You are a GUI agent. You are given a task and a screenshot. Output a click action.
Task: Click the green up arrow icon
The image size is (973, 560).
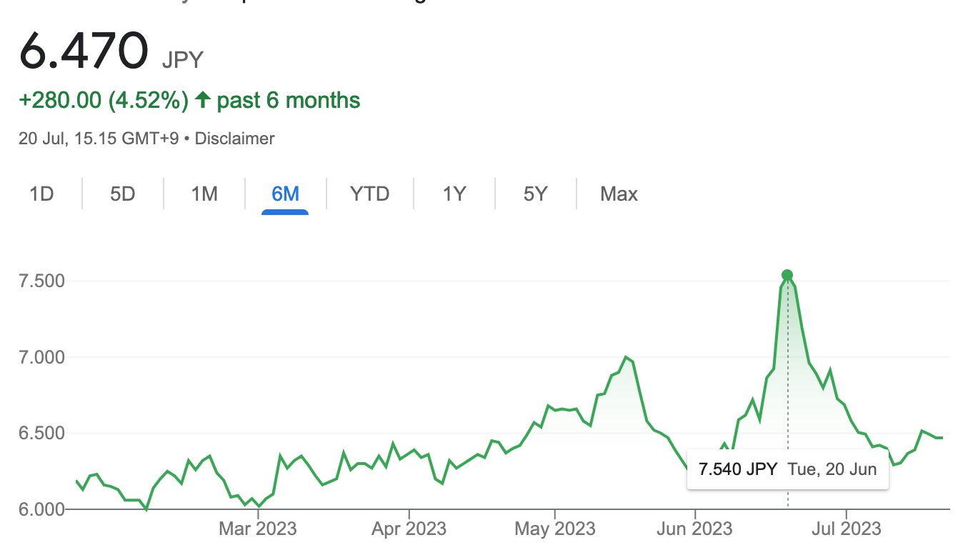pyautogui.click(x=203, y=100)
